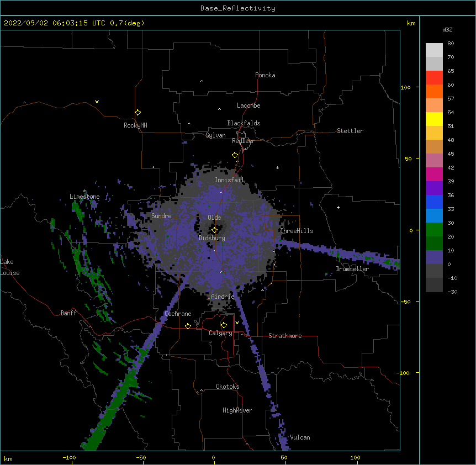Click the Base_Reflectivity title
The width and height of the screenshot is (476, 465).
(238, 8)
